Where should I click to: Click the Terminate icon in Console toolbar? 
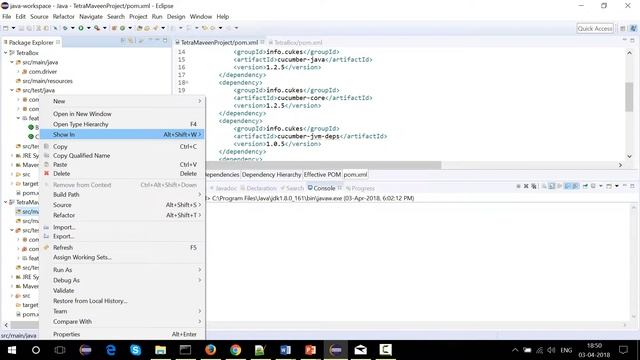coord(518,186)
